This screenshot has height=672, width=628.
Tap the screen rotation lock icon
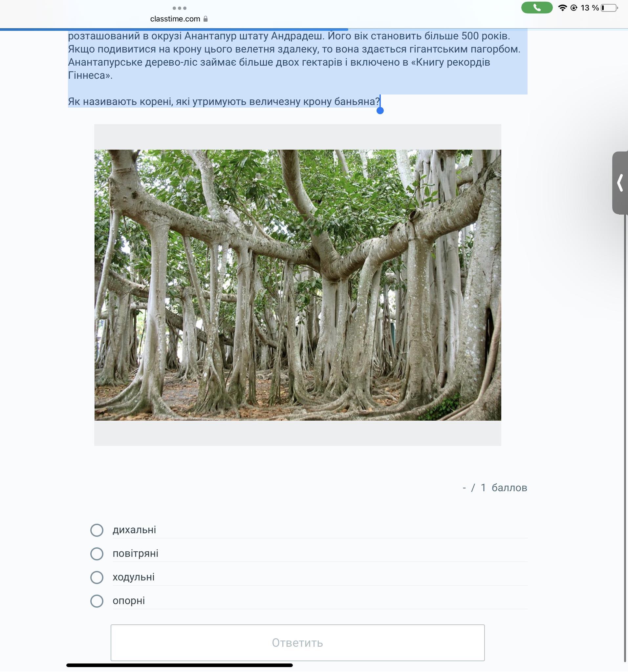[x=574, y=8]
